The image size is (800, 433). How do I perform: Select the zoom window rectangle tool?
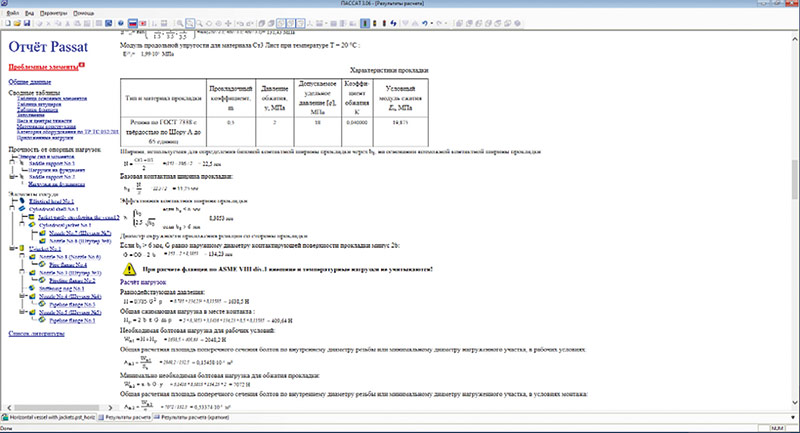[x=190, y=23]
